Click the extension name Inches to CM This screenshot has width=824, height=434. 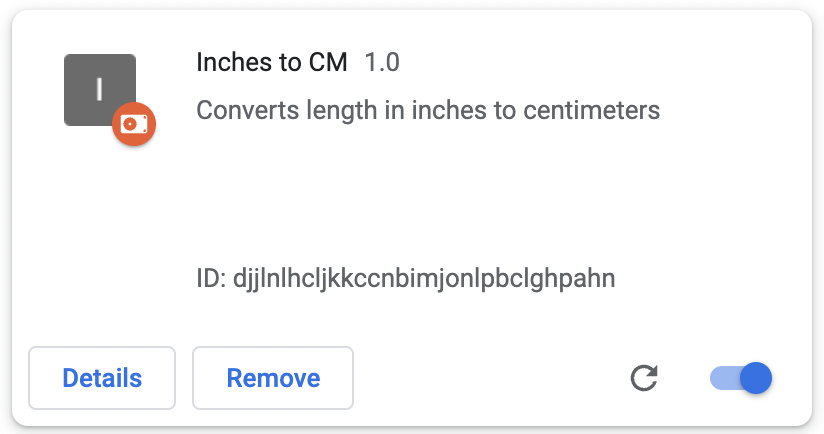coord(272,62)
